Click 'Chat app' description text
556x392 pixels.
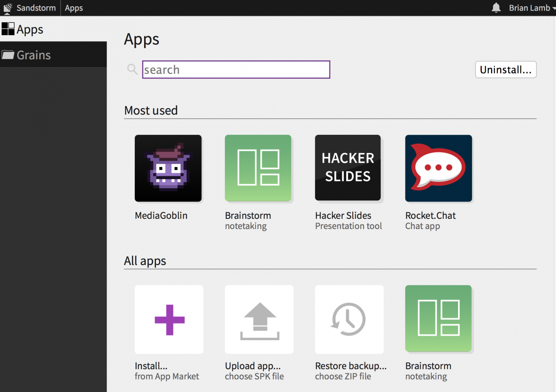point(423,226)
